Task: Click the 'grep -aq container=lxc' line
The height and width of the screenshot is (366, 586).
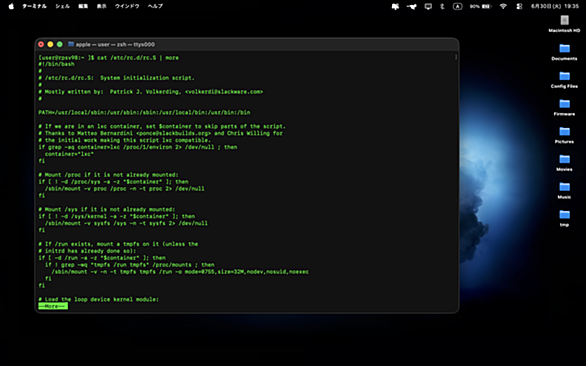Action: pos(138,147)
